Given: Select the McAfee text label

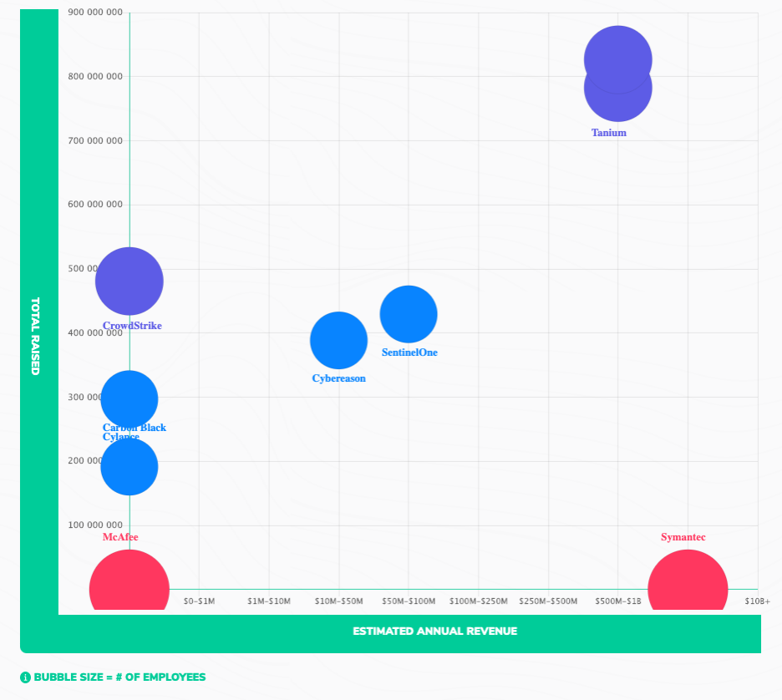Looking at the screenshot, I should pos(120,537).
